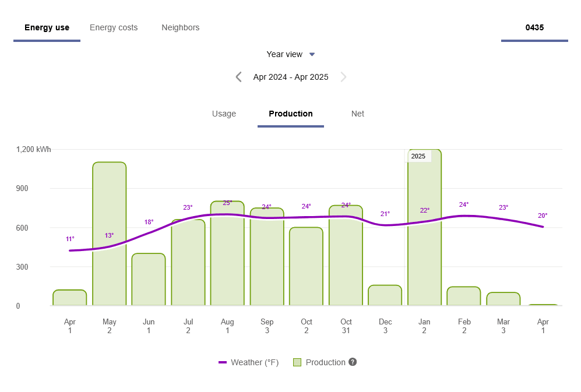Click the Production help question mark icon
This screenshot has height=392, width=581.
click(352, 362)
